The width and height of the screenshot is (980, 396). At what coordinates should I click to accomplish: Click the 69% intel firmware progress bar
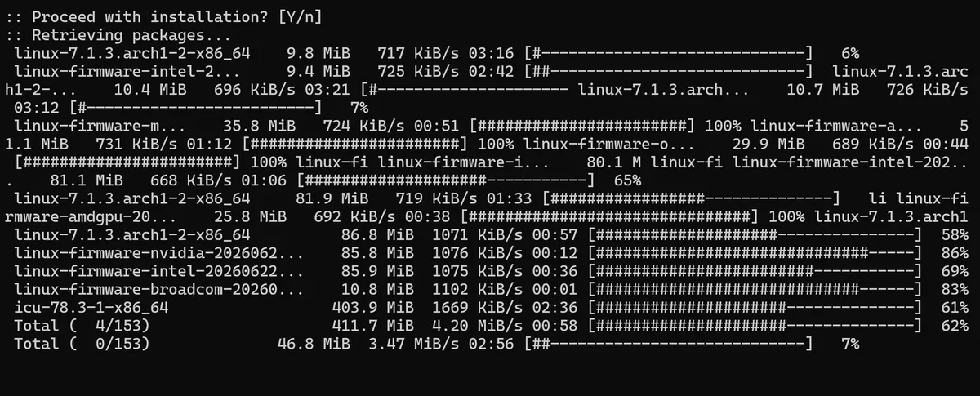click(x=755, y=271)
